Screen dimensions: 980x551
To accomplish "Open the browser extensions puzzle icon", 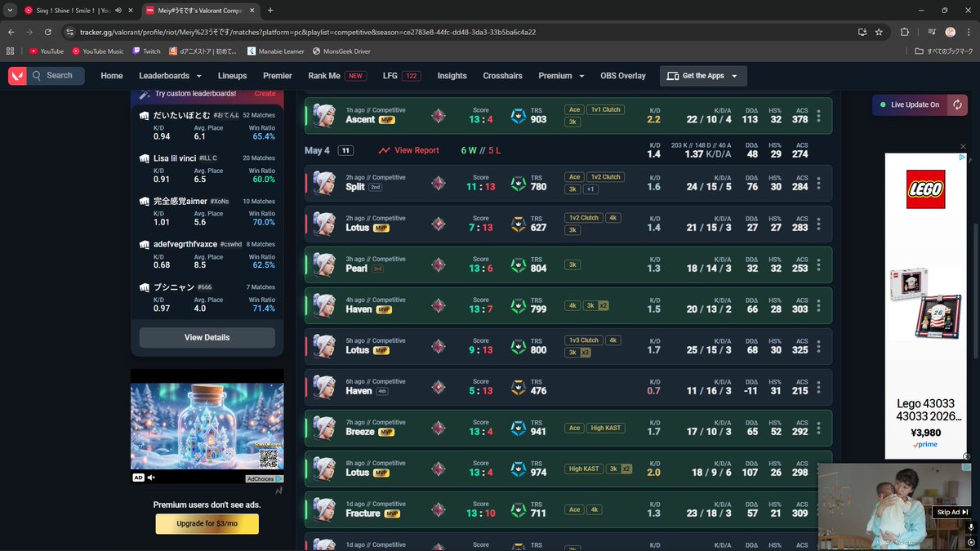I will (904, 32).
